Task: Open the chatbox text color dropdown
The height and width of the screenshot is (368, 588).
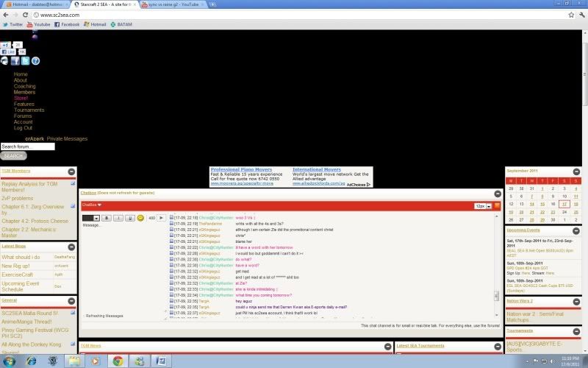Action: point(91,218)
